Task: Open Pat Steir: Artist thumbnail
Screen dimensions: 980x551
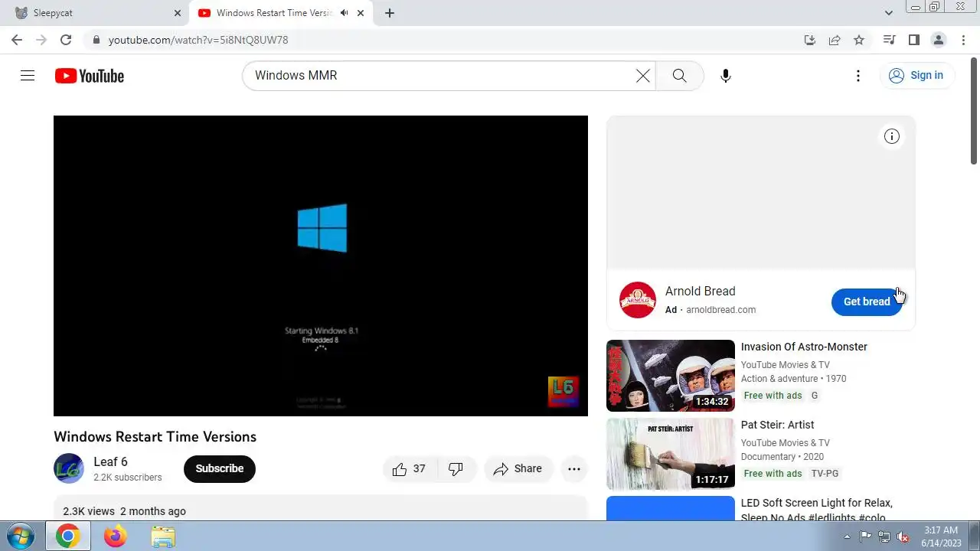Action: click(x=671, y=454)
